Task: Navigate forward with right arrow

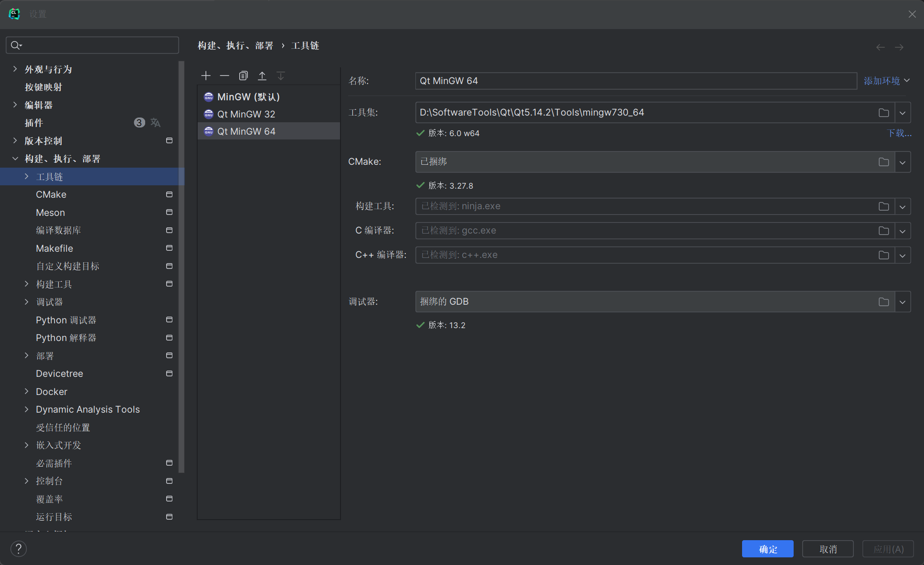Action: coord(899,47)
